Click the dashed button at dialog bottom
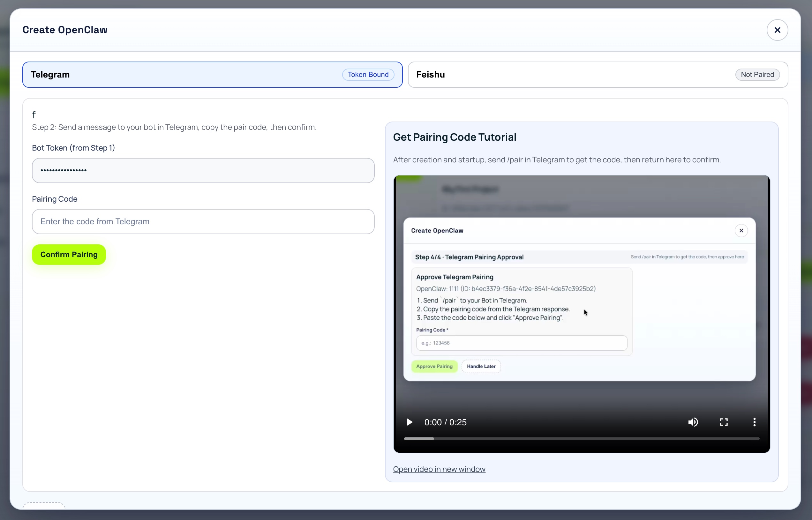Image resolution: width=812 pixels, height=520 pixels. (44, 506)
